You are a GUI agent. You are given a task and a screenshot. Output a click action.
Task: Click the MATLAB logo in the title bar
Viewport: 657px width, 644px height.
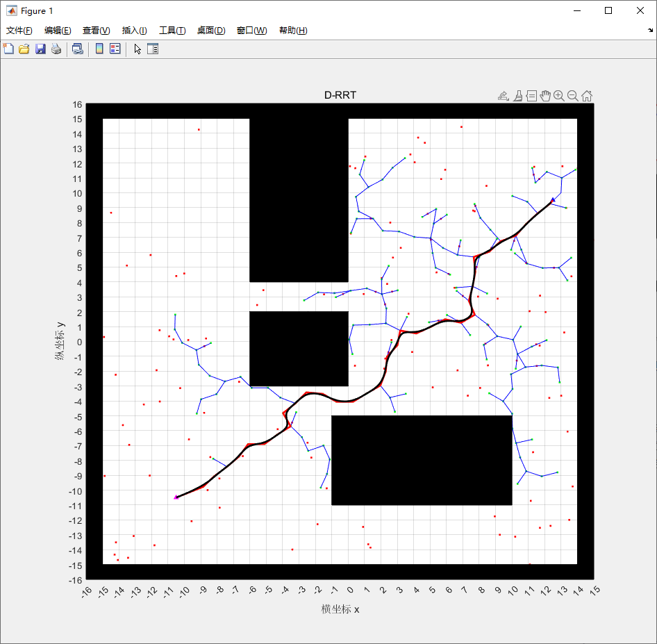coord(11,11)
